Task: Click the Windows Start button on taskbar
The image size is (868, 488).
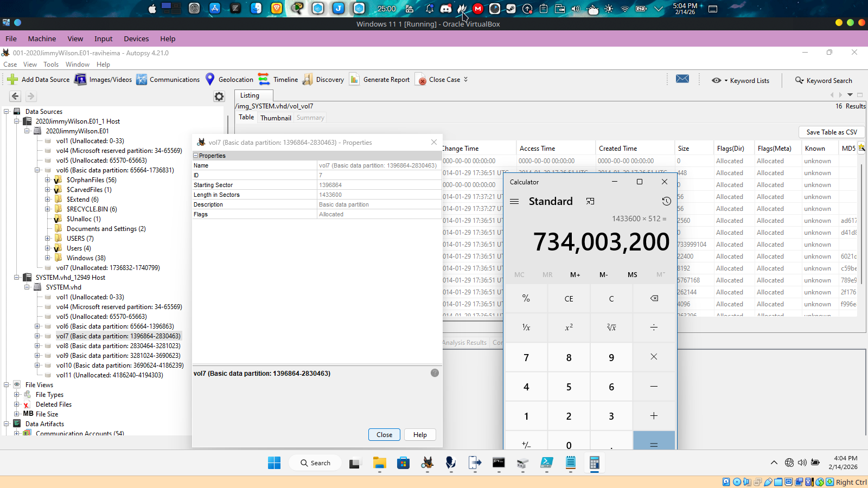Action: pos(274,463)
